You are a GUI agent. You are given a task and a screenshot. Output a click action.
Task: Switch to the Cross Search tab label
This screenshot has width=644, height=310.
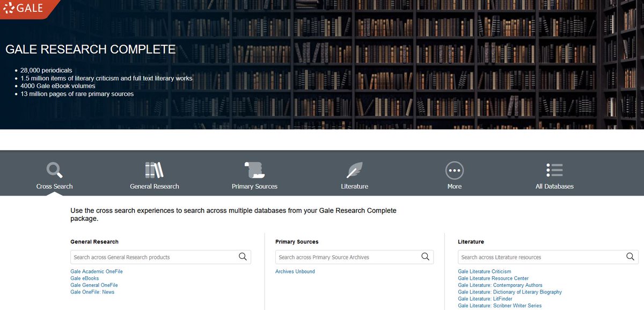coord(54,186)
